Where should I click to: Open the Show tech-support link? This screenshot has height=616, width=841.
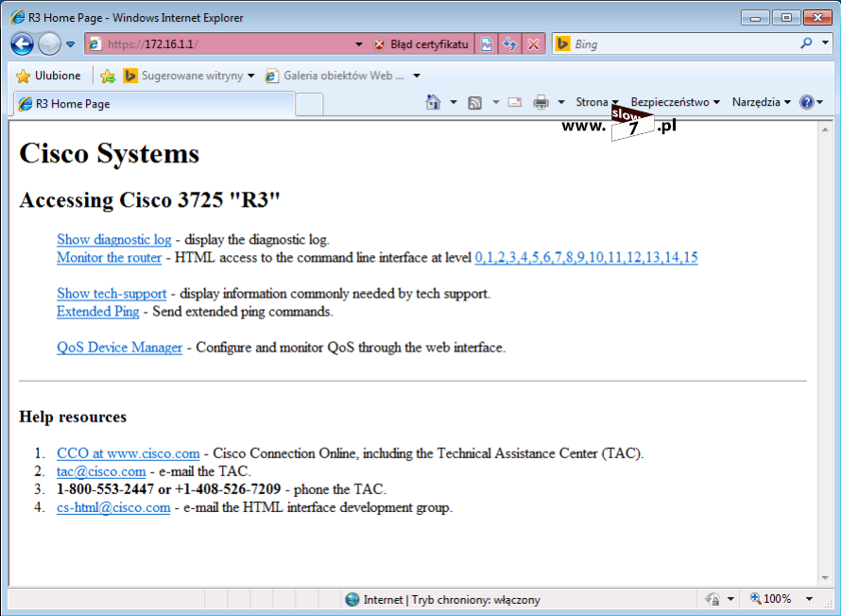point(112,294)
